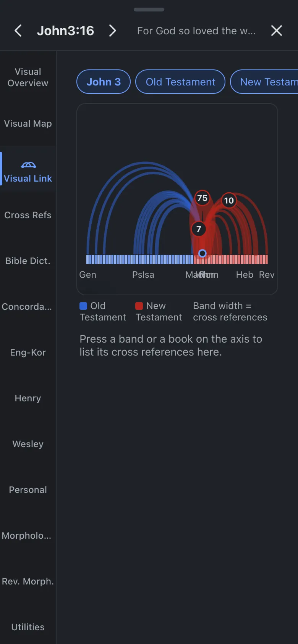Screen dimensions: 298x644
Task: Go to previous verse with left chevron
Action: click(18, 31)
